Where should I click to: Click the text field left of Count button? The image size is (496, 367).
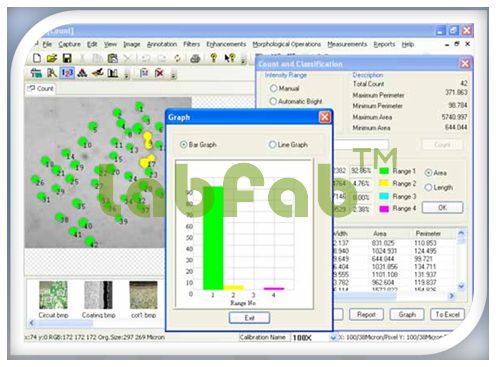coord(361,145)
